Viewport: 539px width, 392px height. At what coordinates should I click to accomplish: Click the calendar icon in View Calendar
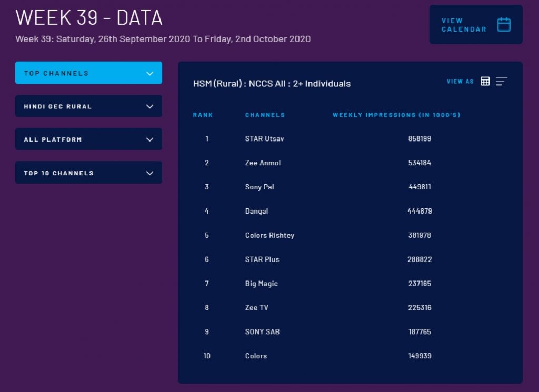point(504,25)
